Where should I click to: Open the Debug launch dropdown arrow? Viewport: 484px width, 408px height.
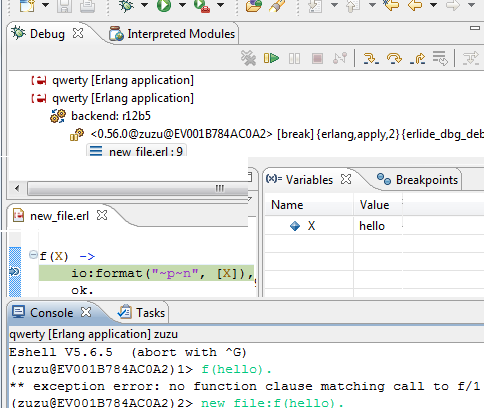(144, 5)
